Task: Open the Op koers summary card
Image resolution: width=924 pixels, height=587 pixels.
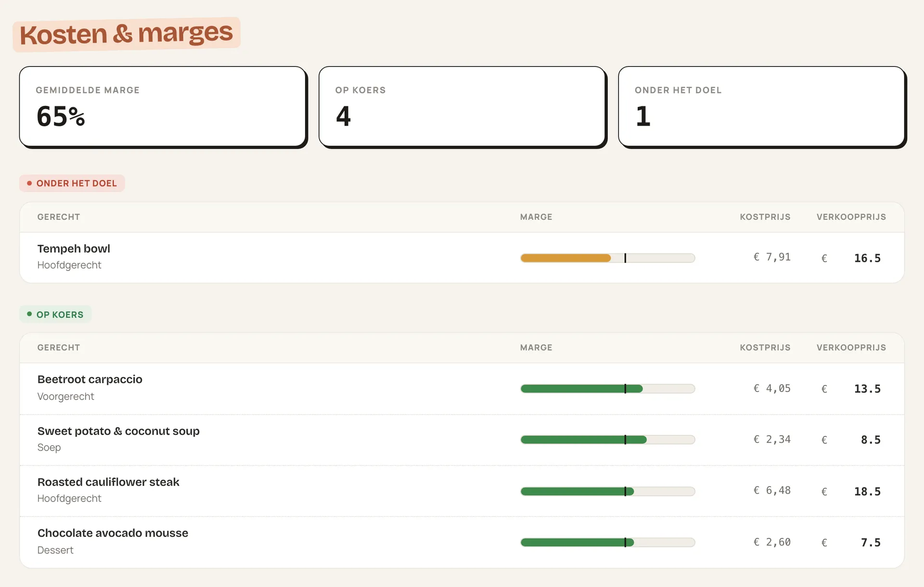Action: click(x=462, y=107)
